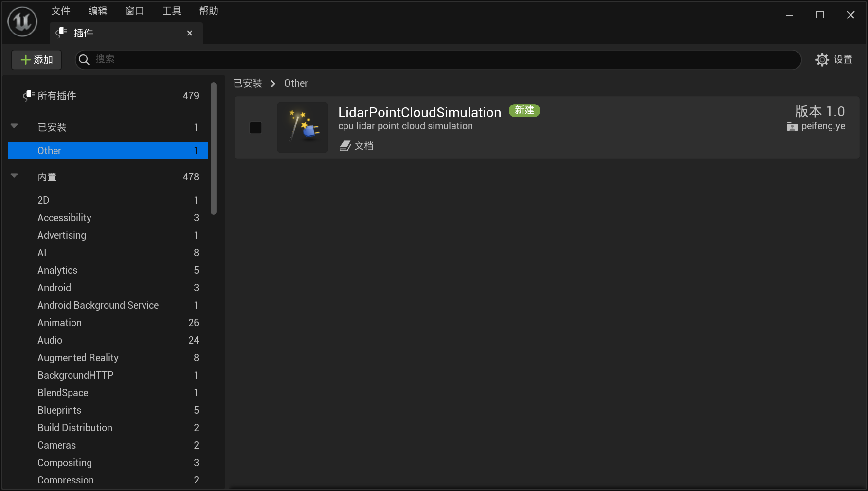868x491 pixels.
Task: Collapse the 内置 category arrow
Action: pyautogui.click(x=14, y=176)
